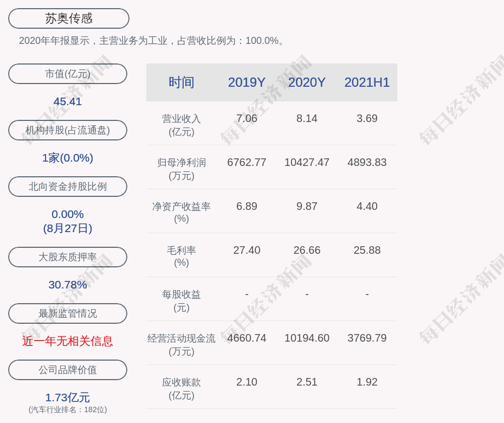
Task: Select the 2020Y column header
Action: point(307,82)
